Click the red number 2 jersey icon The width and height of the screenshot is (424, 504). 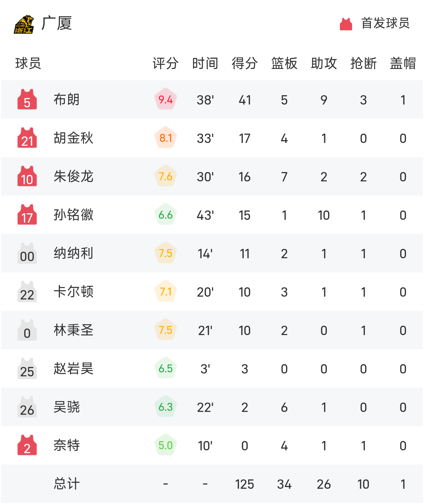[x=27, y=445]
